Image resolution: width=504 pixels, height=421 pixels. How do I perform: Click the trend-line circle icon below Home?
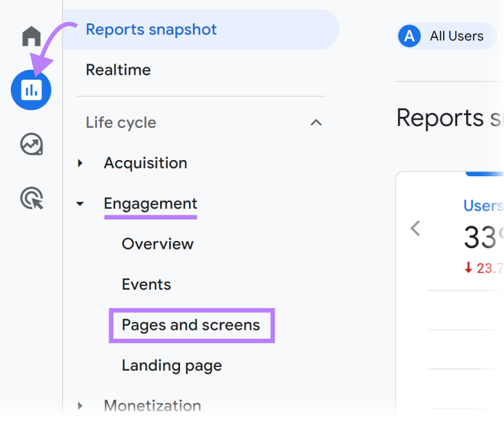pyautogui.click(x=31, y=145)
